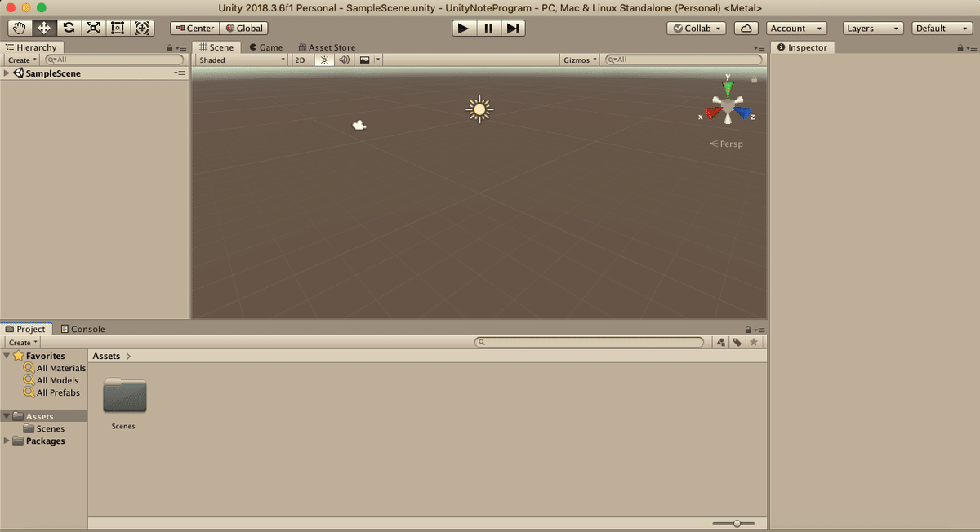The width and height of the screenshot is (980, 532).
Task: Toggle pivot mode Center button
Action: [x=194, y=28]
